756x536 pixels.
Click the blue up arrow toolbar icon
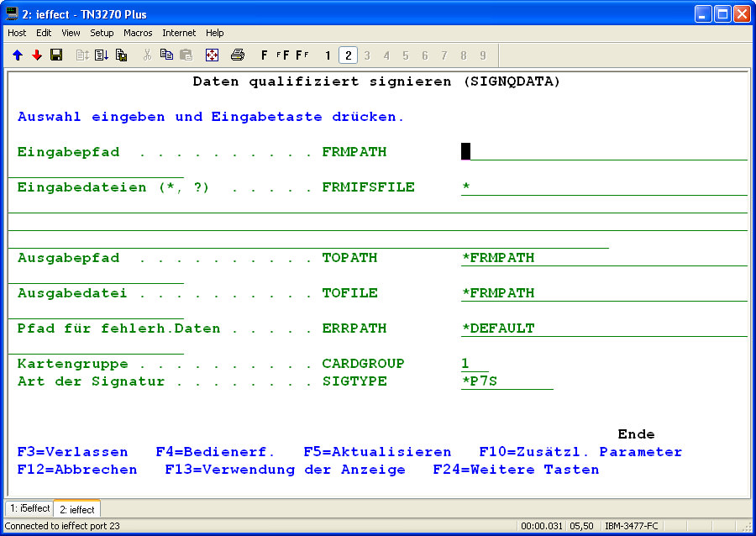point(18,55)
